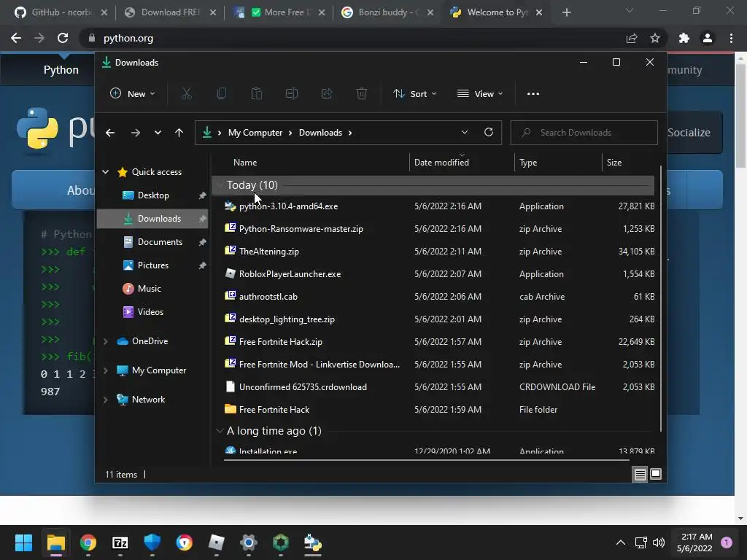Switch to large thumbnails view layout icon
The height and width of the screenshot is (560, 747).
coord(656,474)
